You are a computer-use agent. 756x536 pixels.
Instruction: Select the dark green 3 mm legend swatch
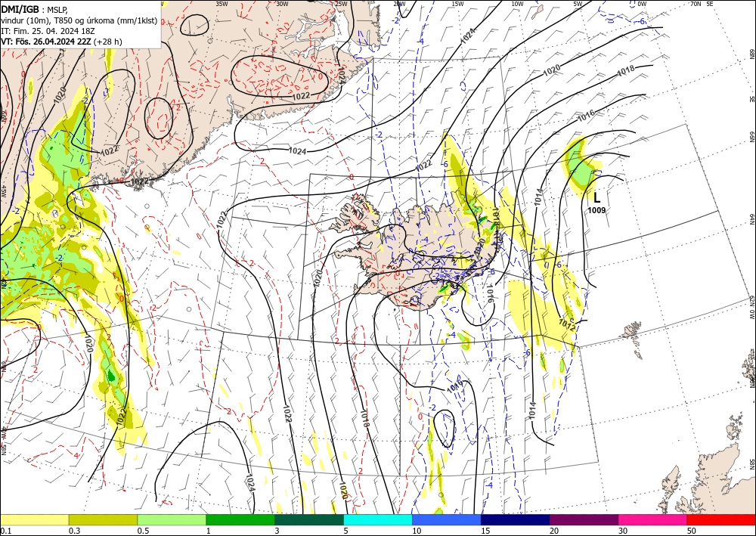(x=309, y=519)
